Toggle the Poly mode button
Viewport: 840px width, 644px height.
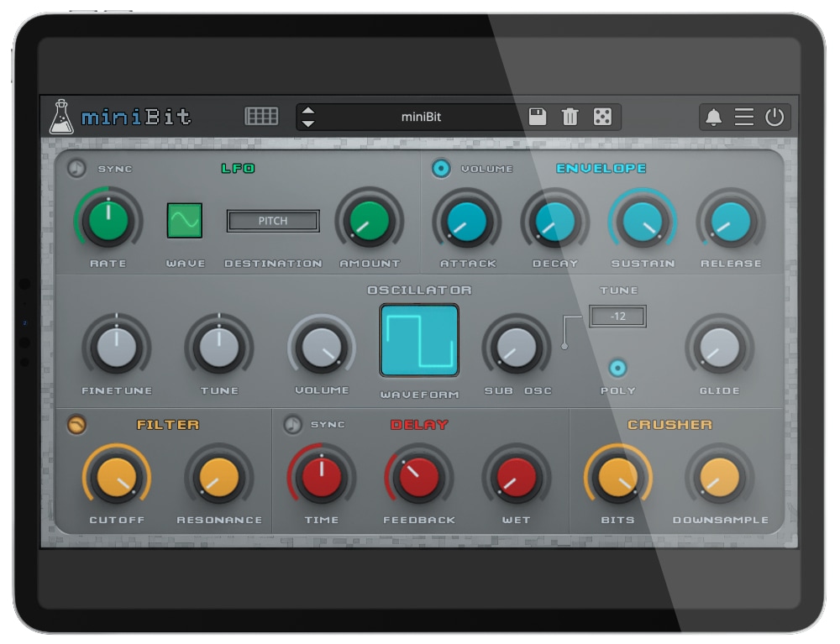click(x=617, y=369)
